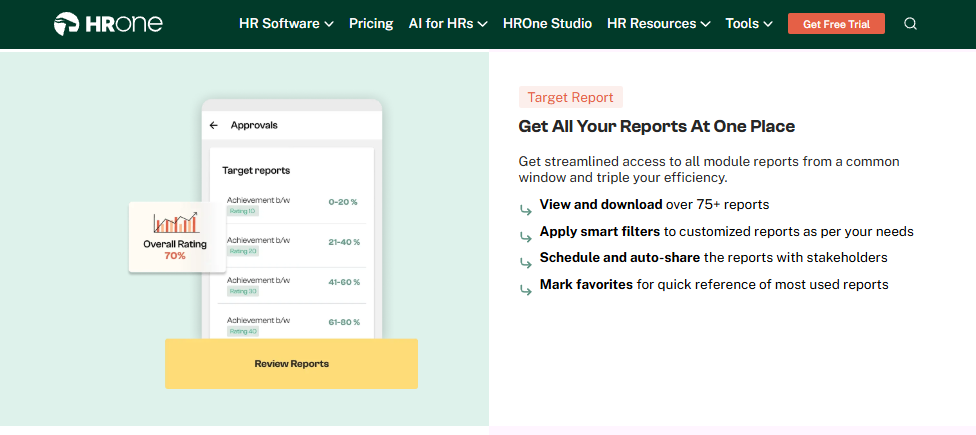Click arrow bullet beside Schedule and auto-share
Image resolution: width=976 pixels, height=435 pixels.
[x=525, y=263]
